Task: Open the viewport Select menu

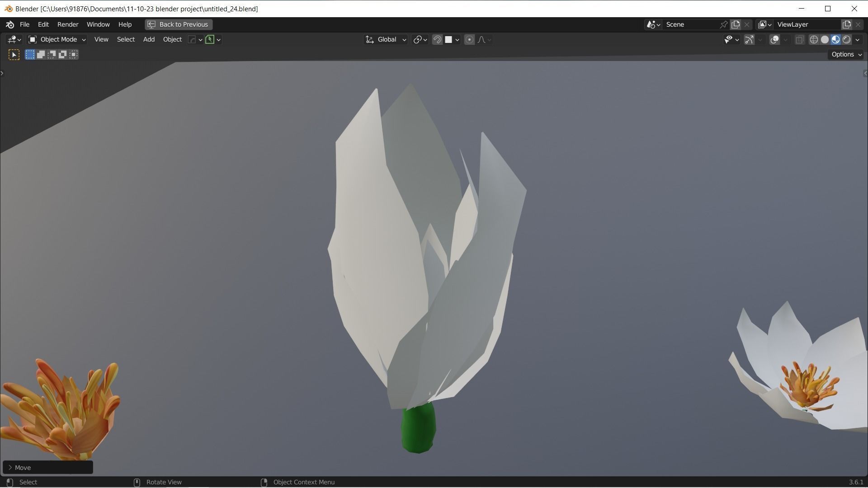Action: click(126, 40)
